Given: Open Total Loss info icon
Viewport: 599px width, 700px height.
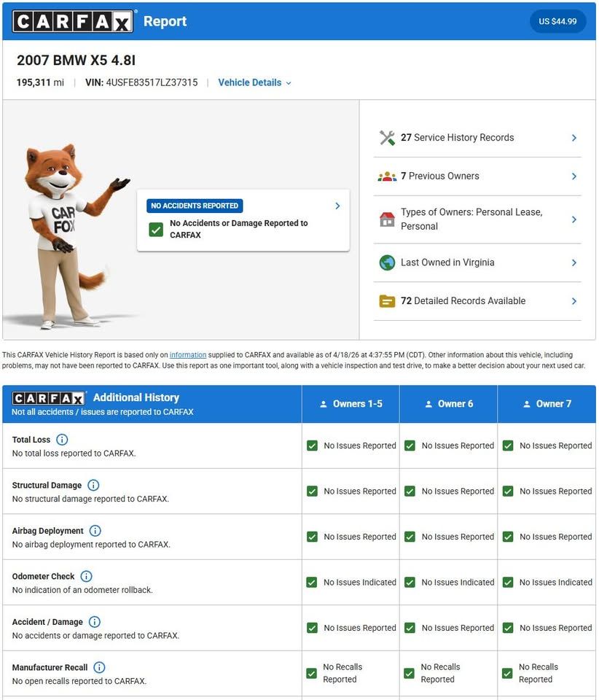Looking at the screenshot, I should [x=62, y=440].
